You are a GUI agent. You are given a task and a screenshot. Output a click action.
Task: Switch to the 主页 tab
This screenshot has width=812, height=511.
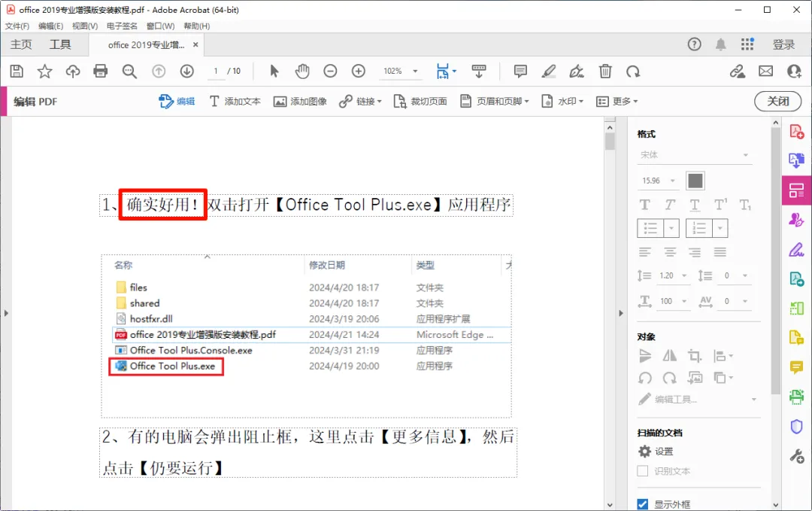coord(21,44)
